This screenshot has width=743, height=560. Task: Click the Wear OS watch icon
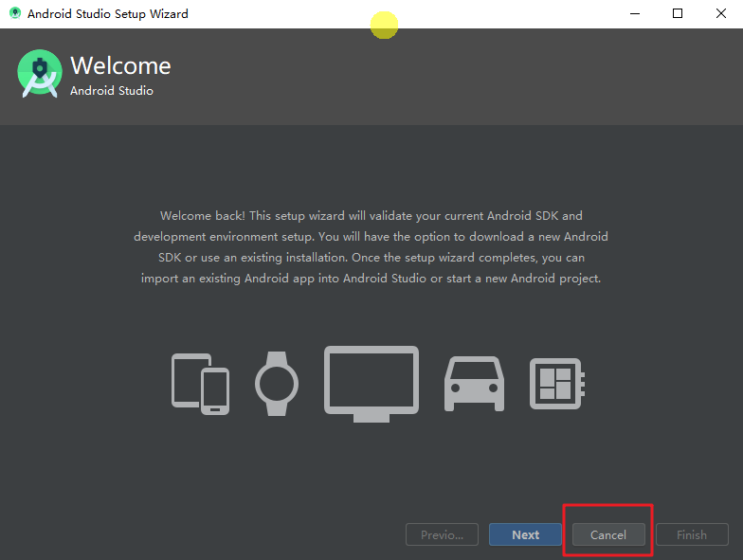pos(277,384)
